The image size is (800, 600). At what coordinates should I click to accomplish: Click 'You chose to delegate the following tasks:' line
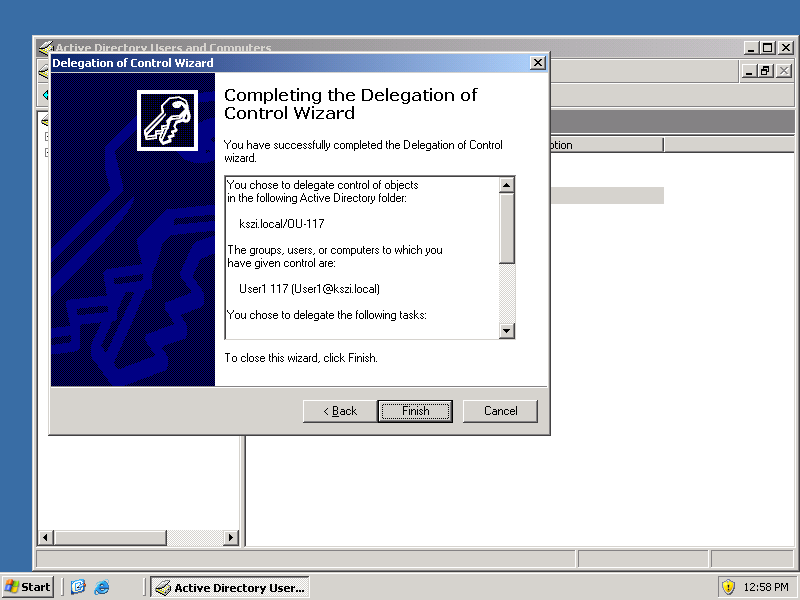(327, 315)
